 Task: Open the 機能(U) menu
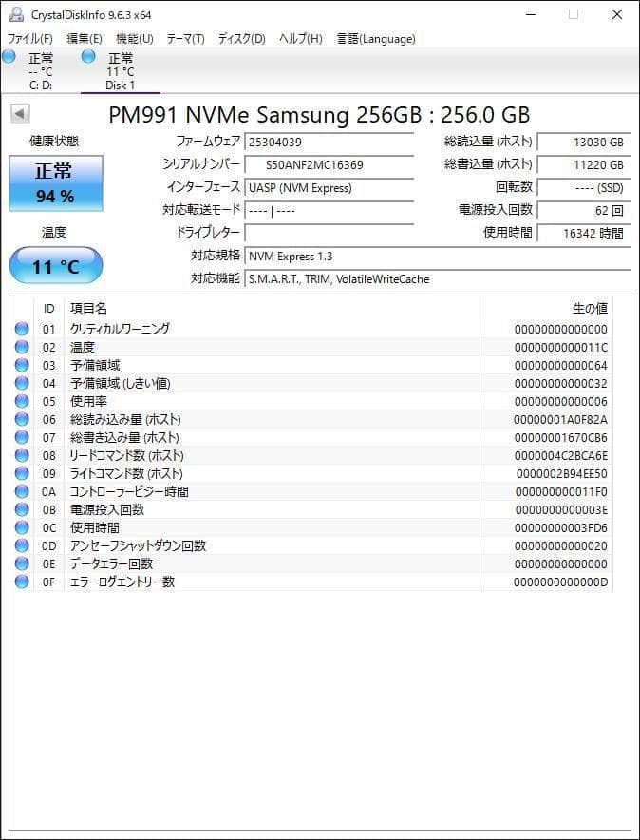point(134,39)
